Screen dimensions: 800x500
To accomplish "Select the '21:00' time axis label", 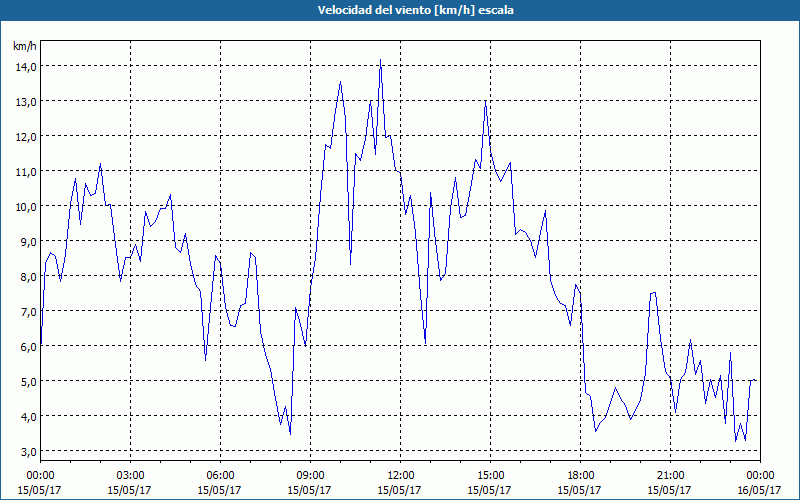I will coord(670,476).
